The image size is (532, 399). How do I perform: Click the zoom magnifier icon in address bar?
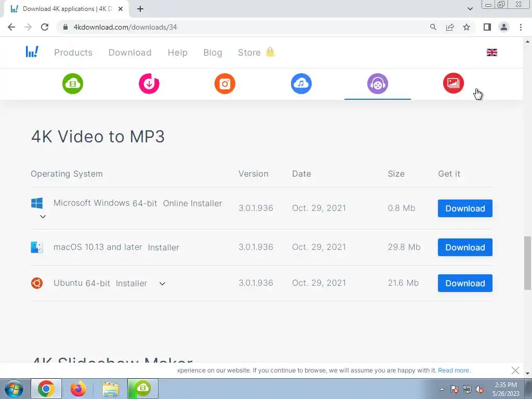(x=433, y=27)
